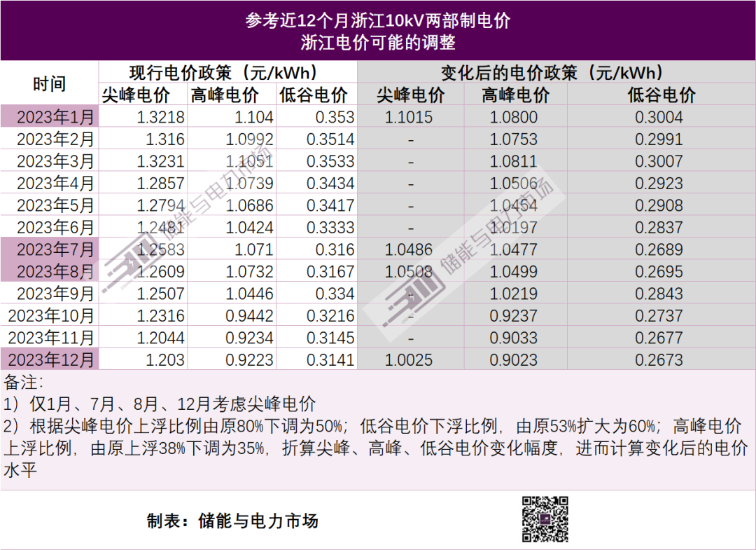Select the cell containing 1.0486

[x=409, y=250]
